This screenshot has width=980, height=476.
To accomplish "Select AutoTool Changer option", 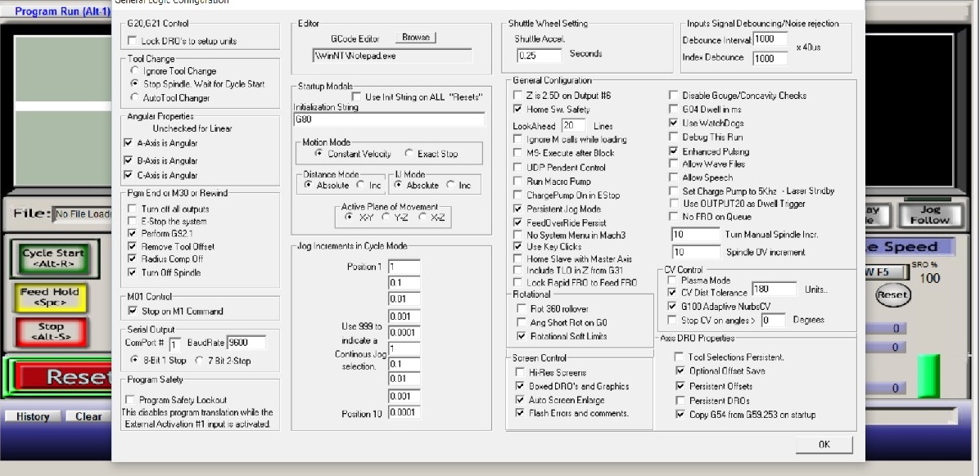I will click(134, 97).
